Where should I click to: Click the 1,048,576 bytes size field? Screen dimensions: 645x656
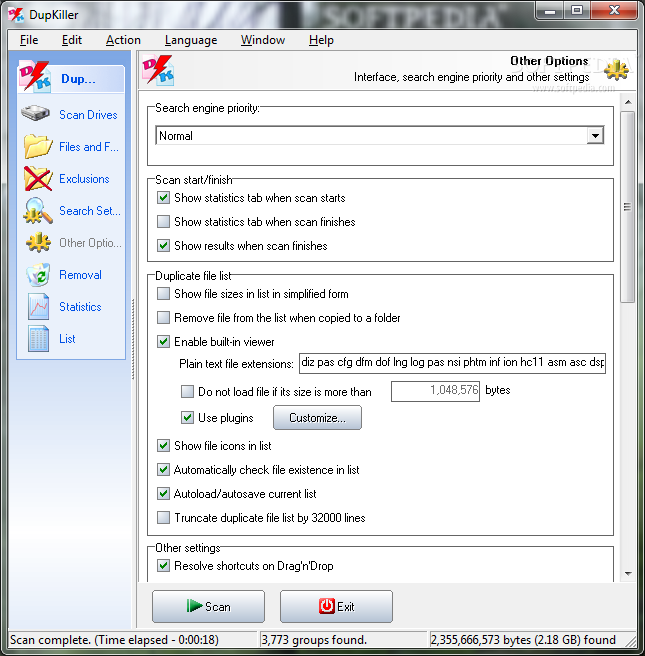click(x=435, y=391)
